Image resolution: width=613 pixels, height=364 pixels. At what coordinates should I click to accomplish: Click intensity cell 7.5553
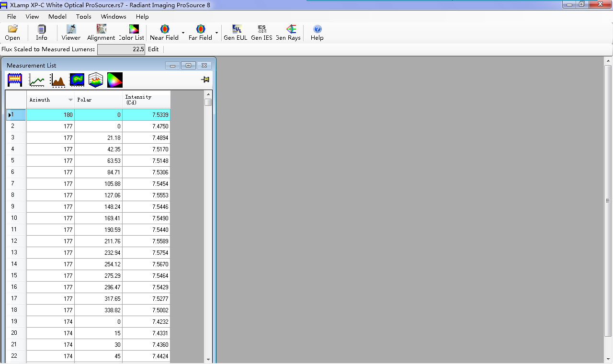[x=147, y=195]
